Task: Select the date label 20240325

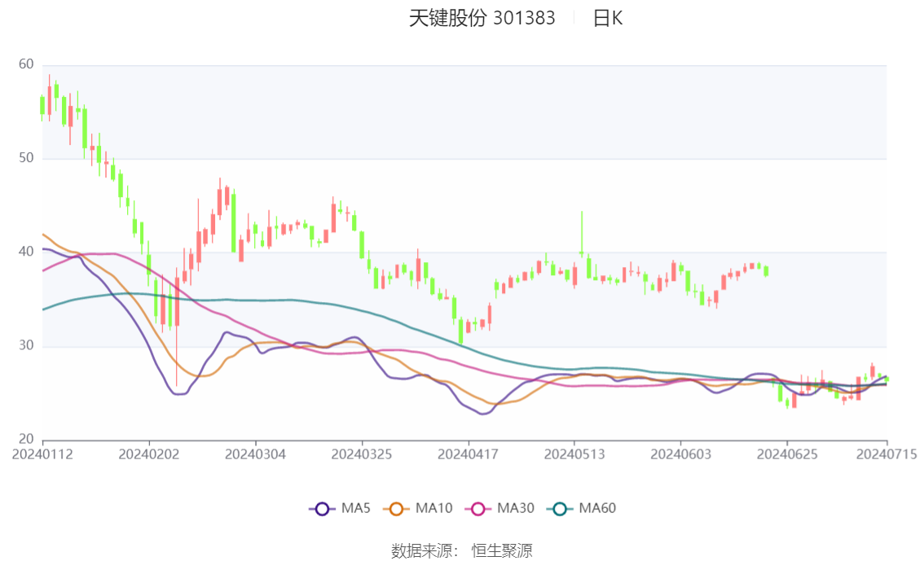Action: [x=362, y=454]
